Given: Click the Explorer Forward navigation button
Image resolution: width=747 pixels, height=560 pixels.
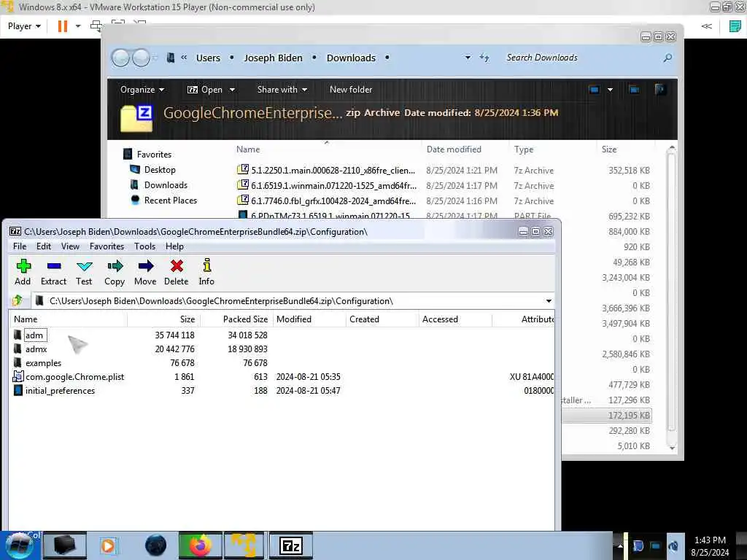Looking at the screenshot, I should tap(141, 58).
